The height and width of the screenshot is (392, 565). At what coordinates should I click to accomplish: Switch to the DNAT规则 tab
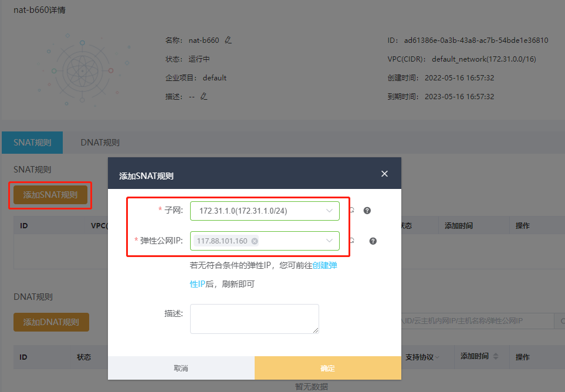tap(100, 143)
